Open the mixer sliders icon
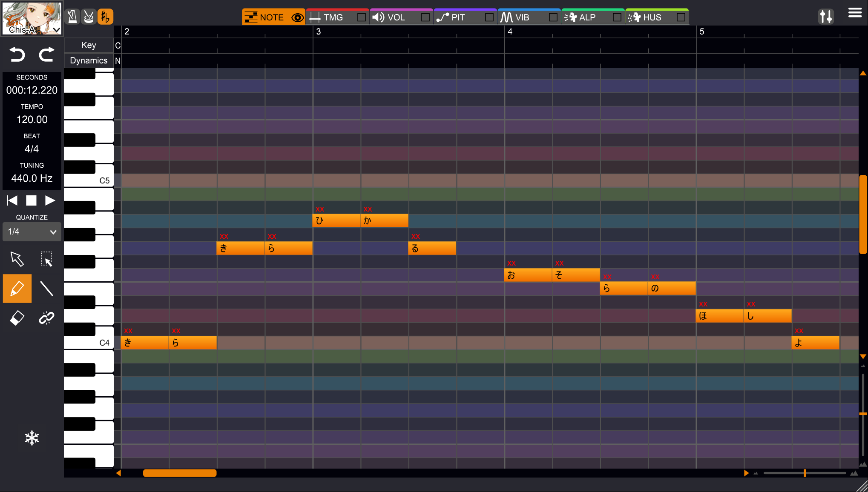The image size is (868, 492). 826,17
